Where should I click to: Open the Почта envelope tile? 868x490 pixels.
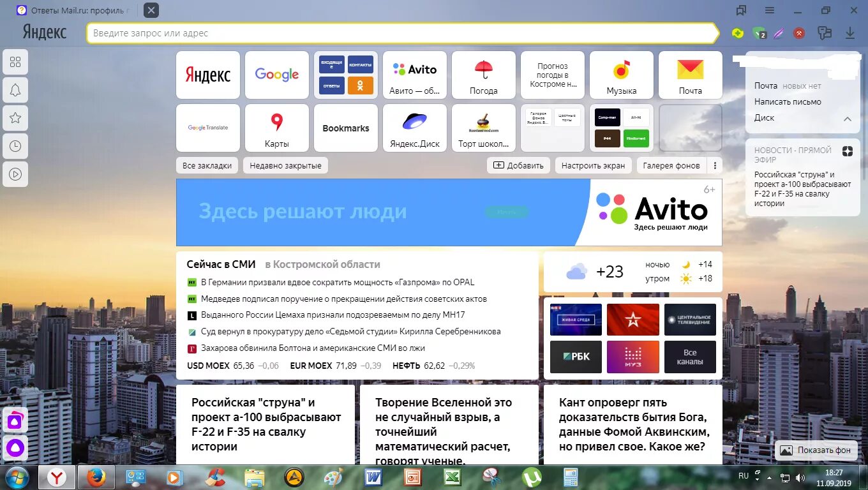[691, 75]
